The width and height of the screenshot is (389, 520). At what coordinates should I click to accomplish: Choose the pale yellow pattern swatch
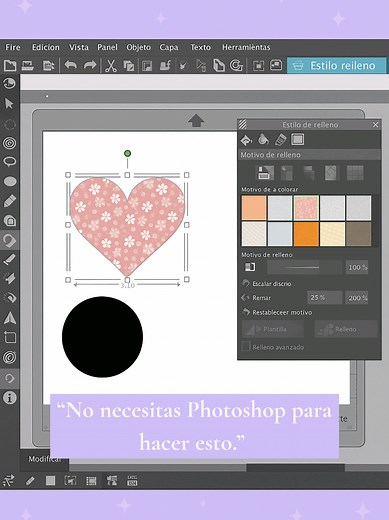(332, 234)
